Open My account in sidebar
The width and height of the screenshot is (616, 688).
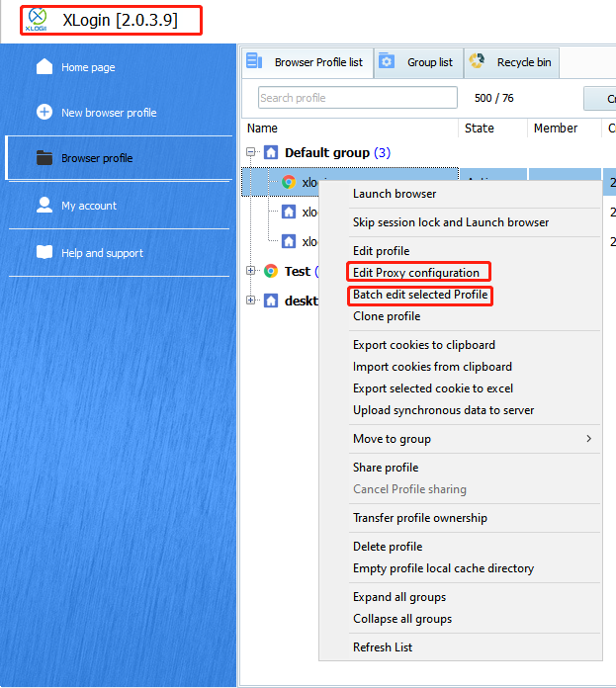coord(89,206)
